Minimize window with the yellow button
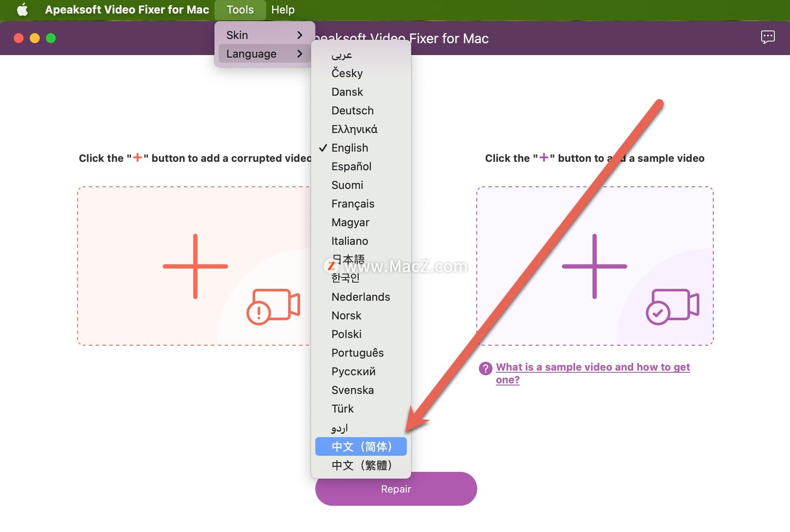Image resolution: width=790 pixels, height=532 pixels. click(35, 38)
